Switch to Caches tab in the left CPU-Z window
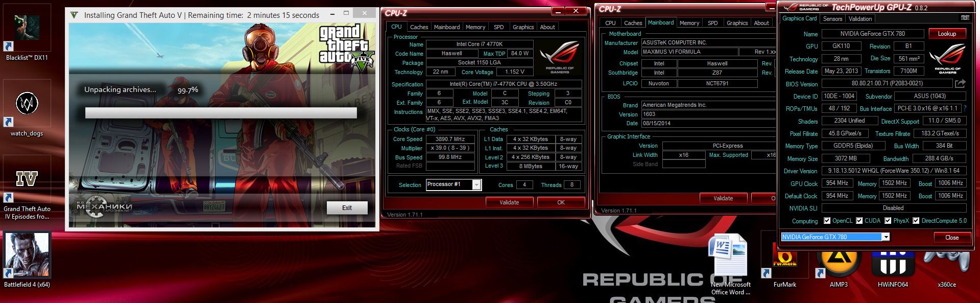This screenshot has width=980, height=303. pyautogui.click(x=419, y=27)
